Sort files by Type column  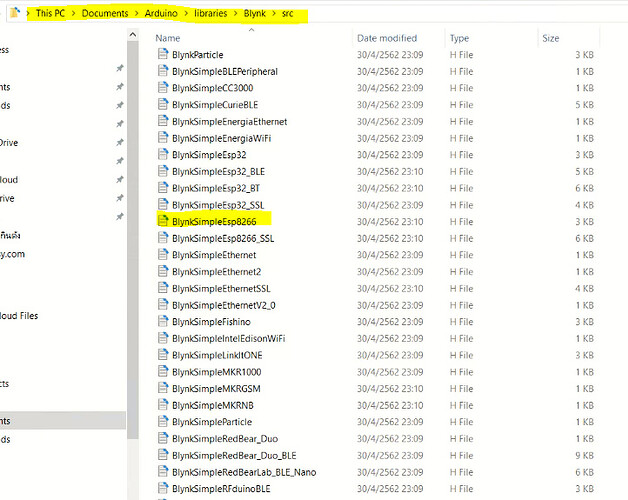click(x=459, y=38)
